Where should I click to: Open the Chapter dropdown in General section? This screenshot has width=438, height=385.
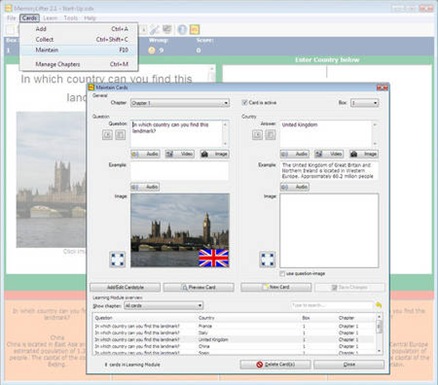click(x=180, y=103)
